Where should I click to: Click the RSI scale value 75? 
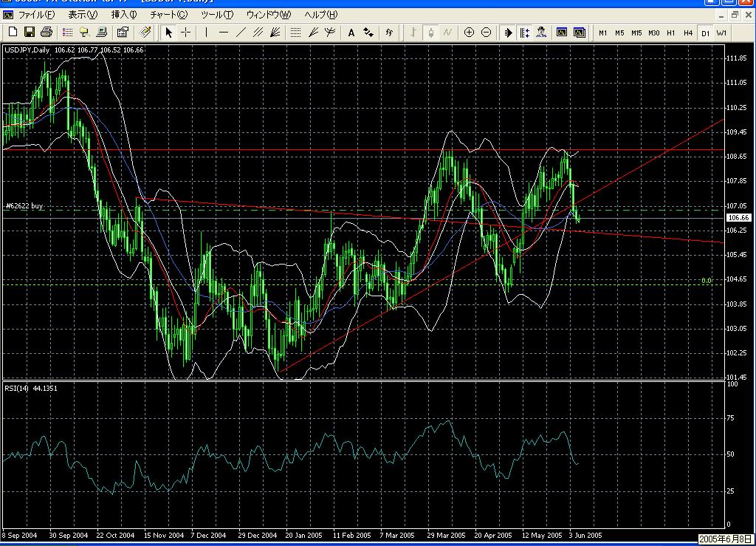click(730, 418)
